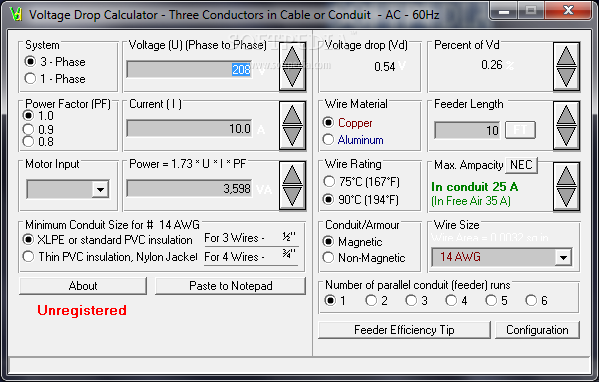The height and width of the screenshot is (382, 599).
Task: Set parallel conduit runs to 2
Action: [376, 301]
